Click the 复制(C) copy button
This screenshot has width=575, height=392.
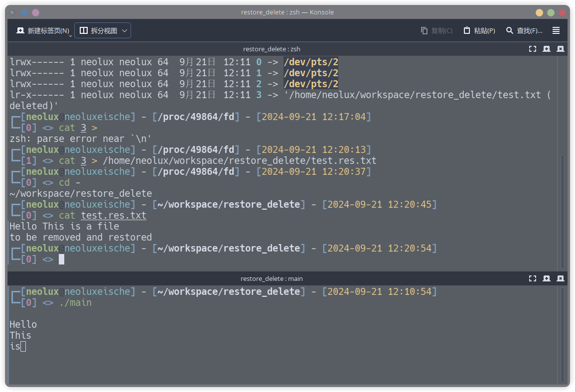pyautogui.click(x=436, y=31)
